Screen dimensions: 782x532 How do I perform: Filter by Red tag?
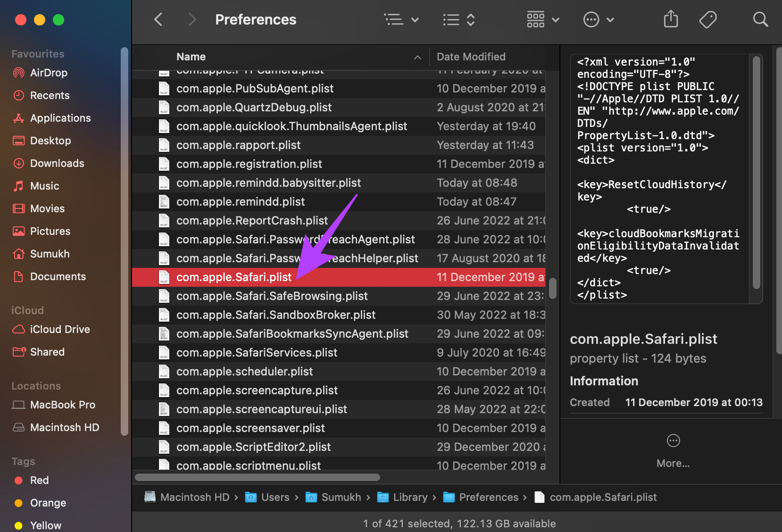(x=39, y=480)
